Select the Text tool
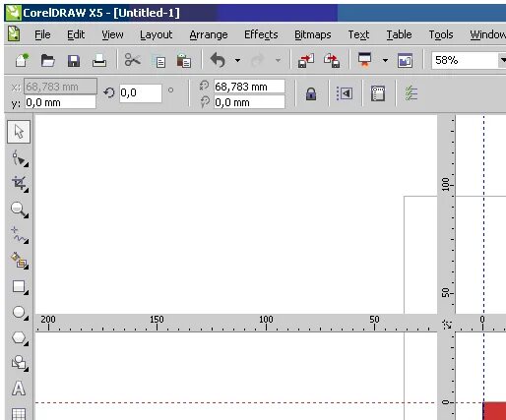 tap(19, 389)
